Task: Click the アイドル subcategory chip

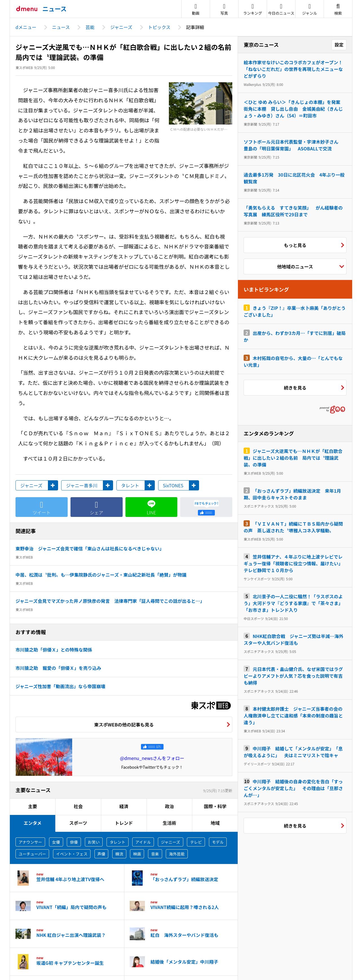Action: click(143, 842)
